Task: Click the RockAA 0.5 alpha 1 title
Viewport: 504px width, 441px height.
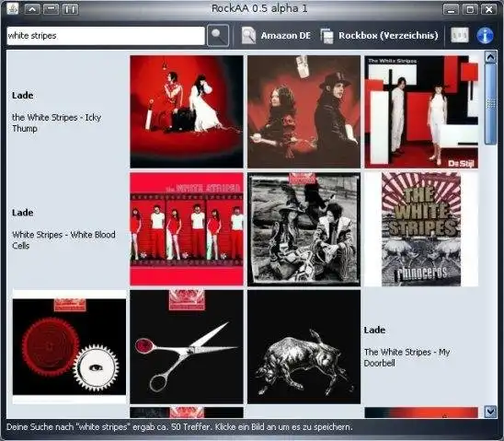Action: point(259,8)
